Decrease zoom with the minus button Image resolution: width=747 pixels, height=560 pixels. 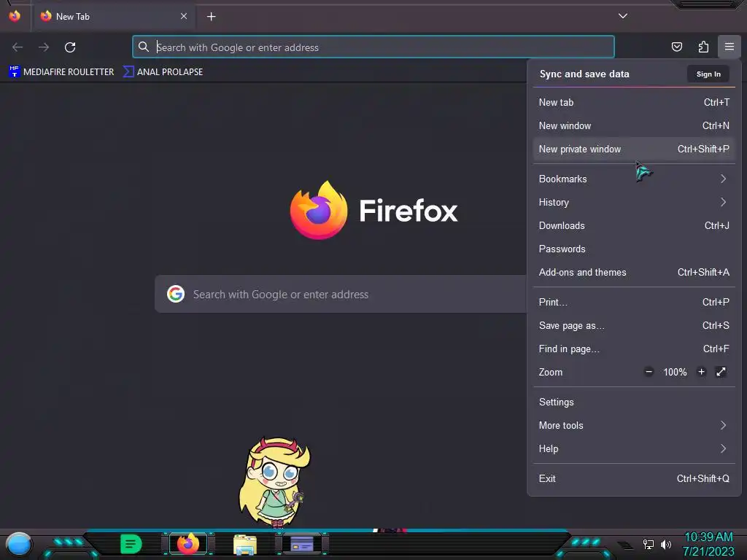point(649,372)
